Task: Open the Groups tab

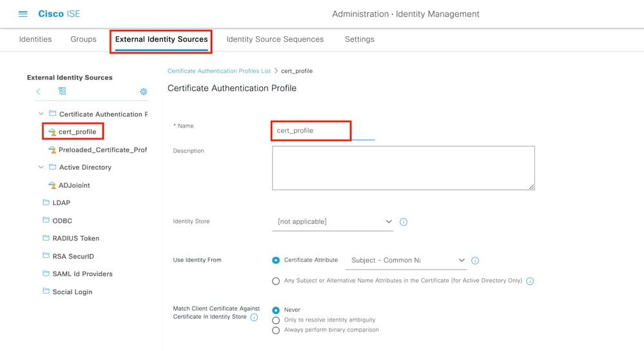Action: click(x=83, y=39)
